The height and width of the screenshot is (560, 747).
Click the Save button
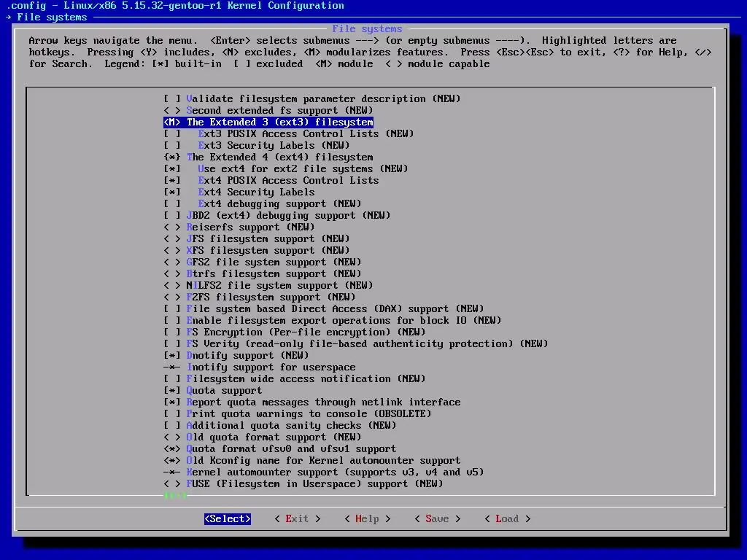pos(438,518)
